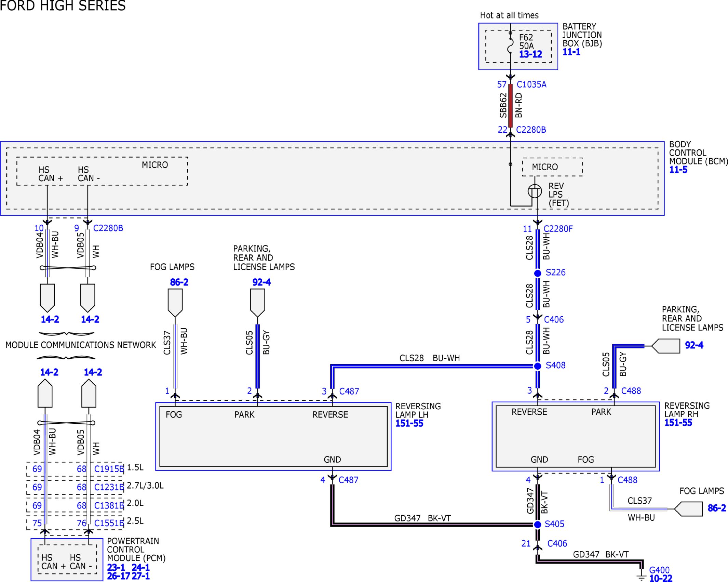Follow the 86-2 reference above the CLS37 wire at C487
This screenshot has width=728, height=582.
pyautogui.click(x=179, y=282)
